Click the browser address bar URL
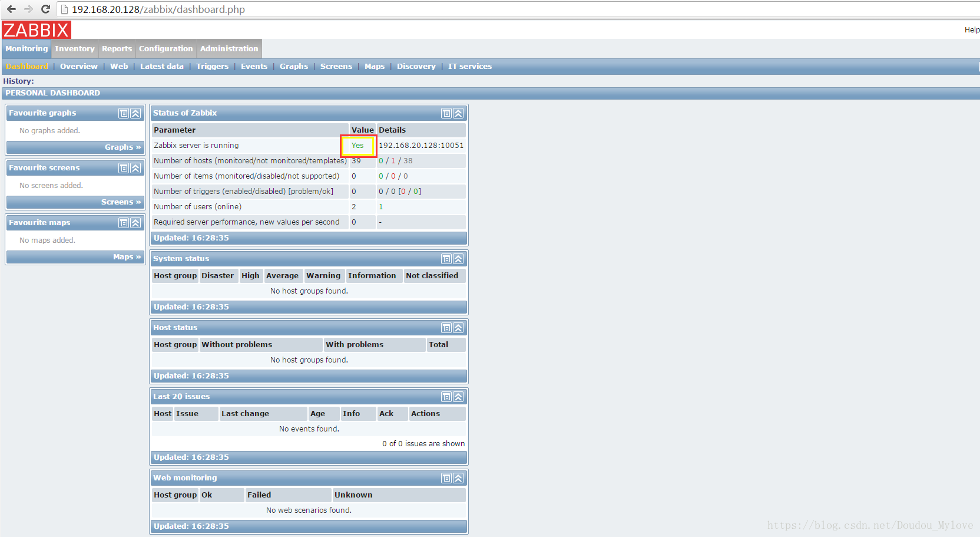980x537 pixels. [x=158, y=9]
